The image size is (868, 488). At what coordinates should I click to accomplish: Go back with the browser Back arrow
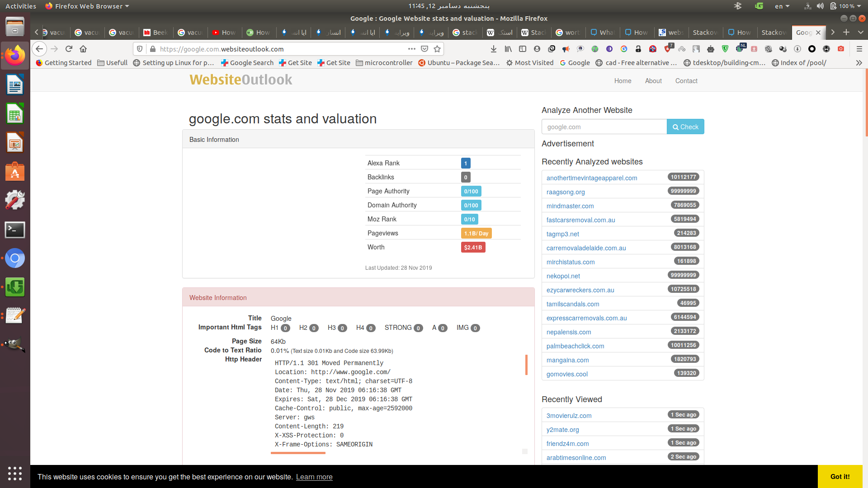[39, 49]
